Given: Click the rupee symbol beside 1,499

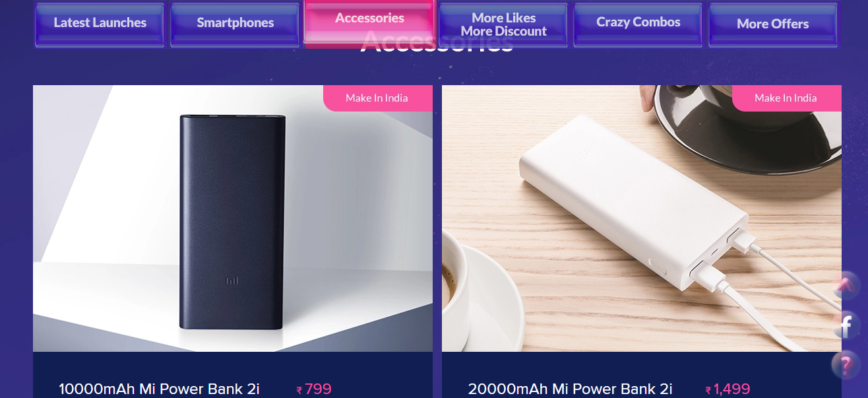Looking at the screenshot, I should (x=708, y=391).
